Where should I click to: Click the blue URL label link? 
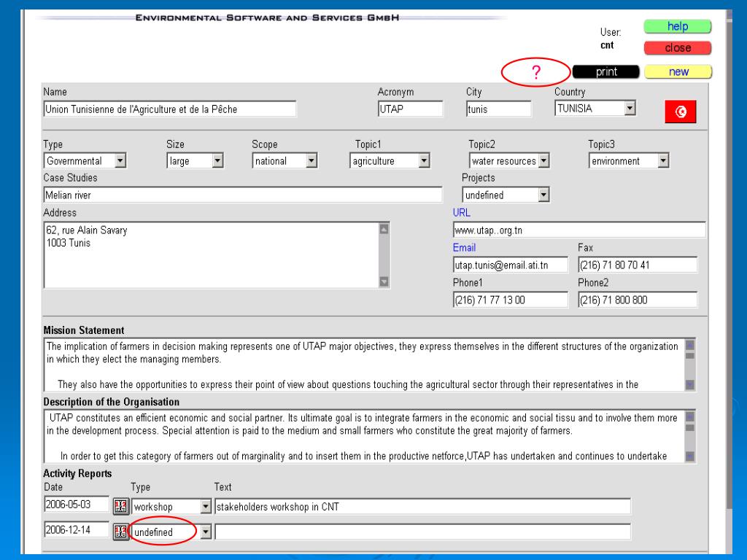(461, 213)
